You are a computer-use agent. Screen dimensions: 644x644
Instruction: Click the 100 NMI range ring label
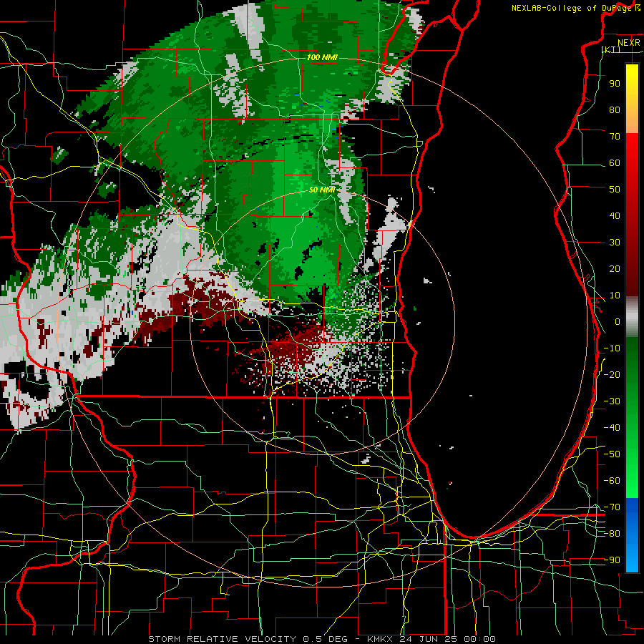(x=322, y=57)
